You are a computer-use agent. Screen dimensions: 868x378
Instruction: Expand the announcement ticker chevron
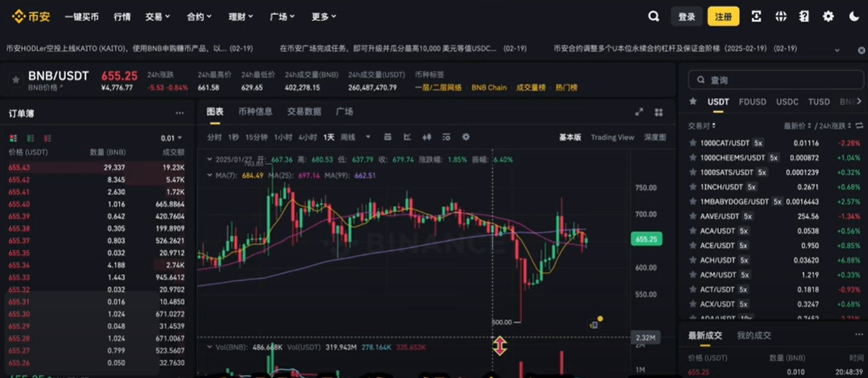tap(837, 50)
